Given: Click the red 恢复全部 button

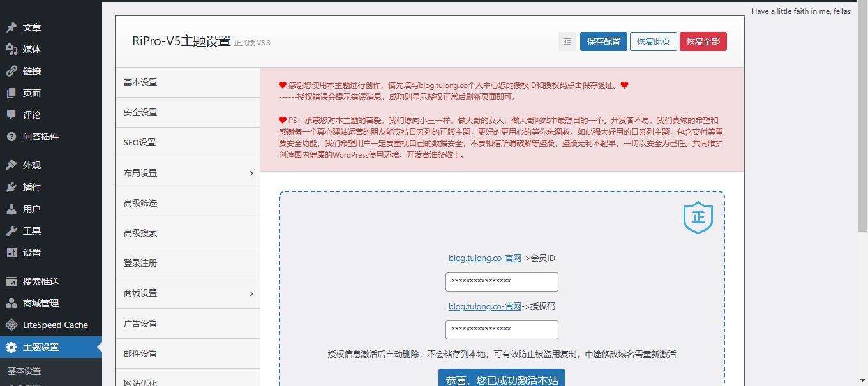Looking at the screenshot, I should 703,41.
